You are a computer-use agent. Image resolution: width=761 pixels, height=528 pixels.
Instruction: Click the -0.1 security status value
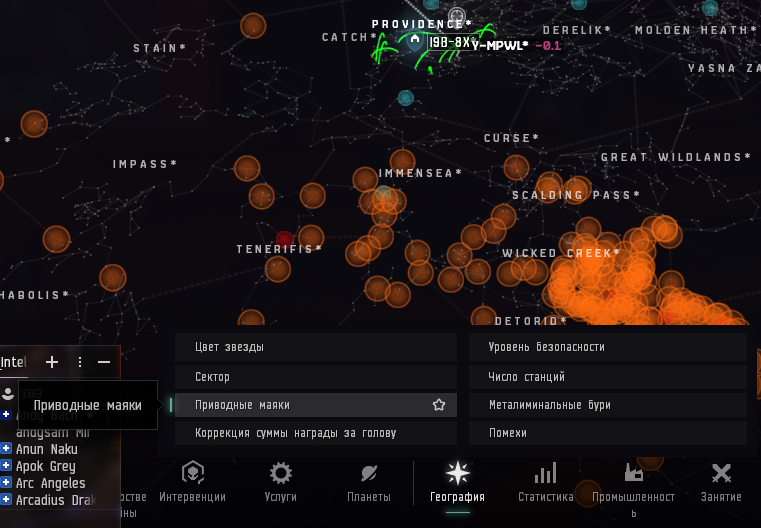[548, 46]
